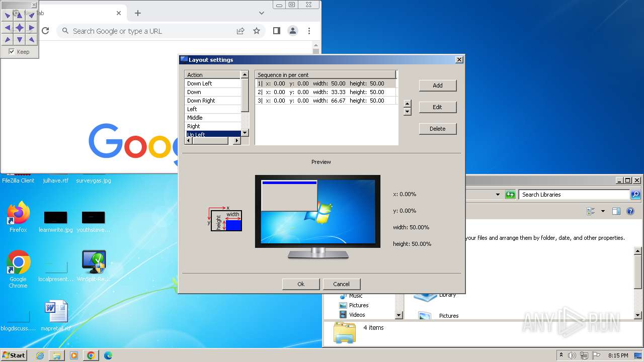This screenshot has width=644, height=362.
Task: Select Right action in the list
Action: point(213,126)
